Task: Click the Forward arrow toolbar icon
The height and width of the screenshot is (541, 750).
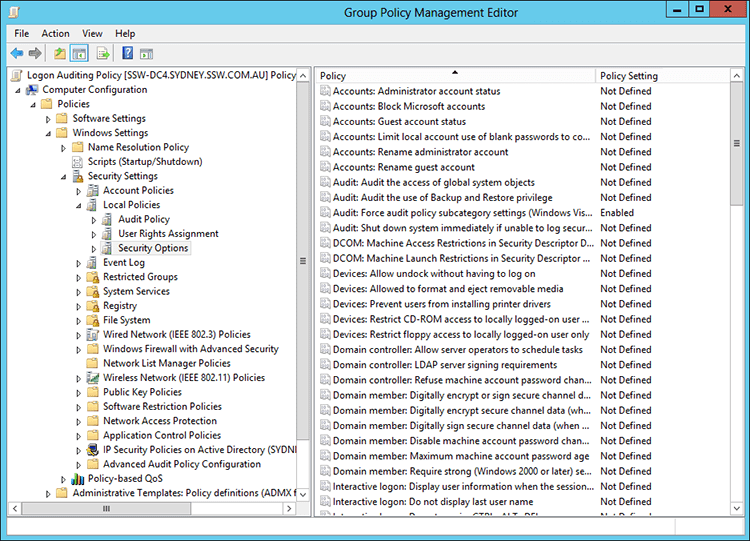Action: [35, 53]
